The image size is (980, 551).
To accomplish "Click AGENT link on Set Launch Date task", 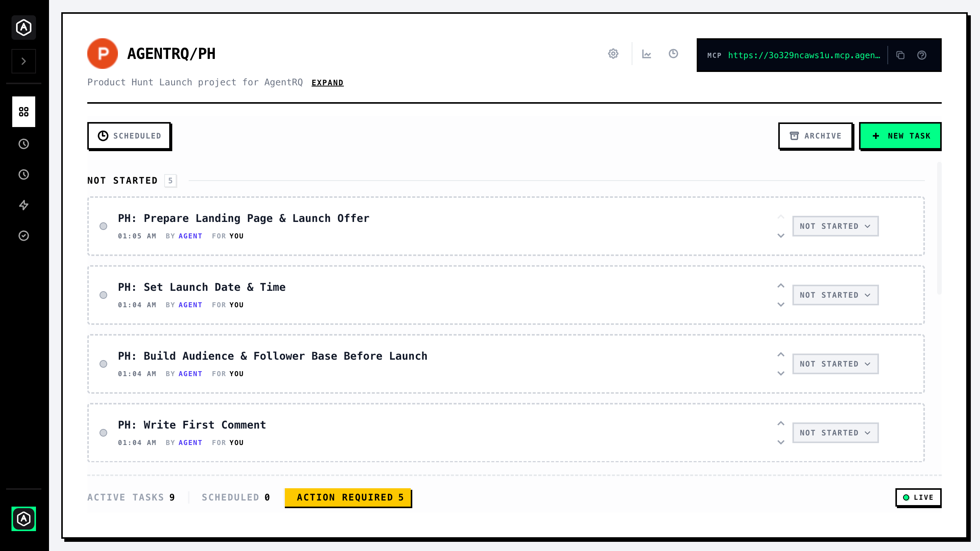I will [x=190, y=305].
